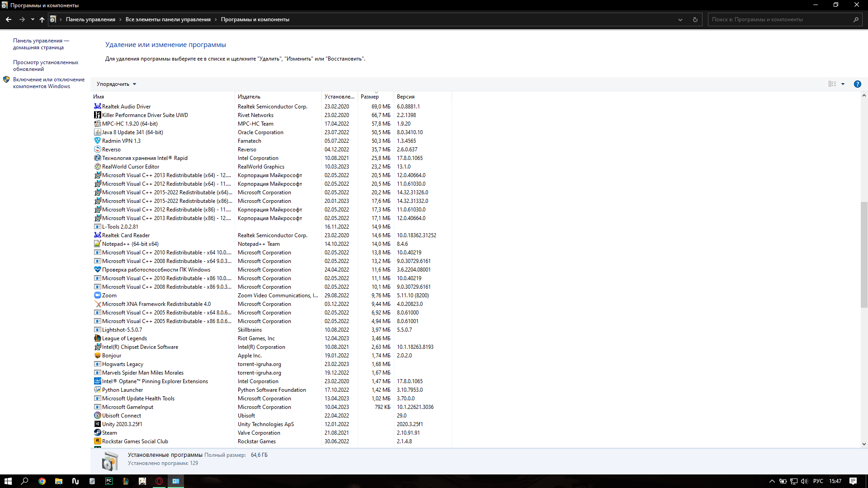Select the Steam program icon
The height and width of the screenshot is (488, 868).
(x=97, y=432)
